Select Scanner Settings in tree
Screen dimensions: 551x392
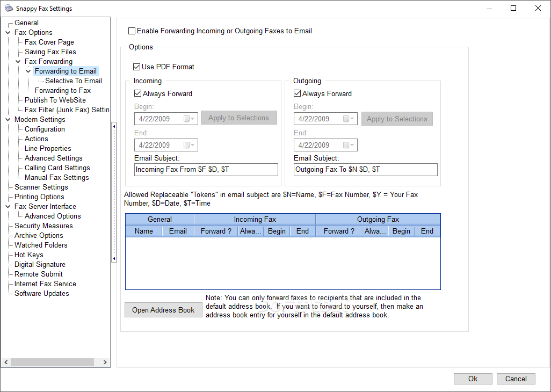coord(41,187)
